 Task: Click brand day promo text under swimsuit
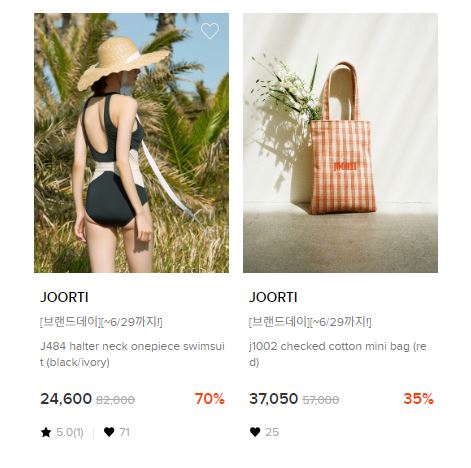(x=101, y=322)
